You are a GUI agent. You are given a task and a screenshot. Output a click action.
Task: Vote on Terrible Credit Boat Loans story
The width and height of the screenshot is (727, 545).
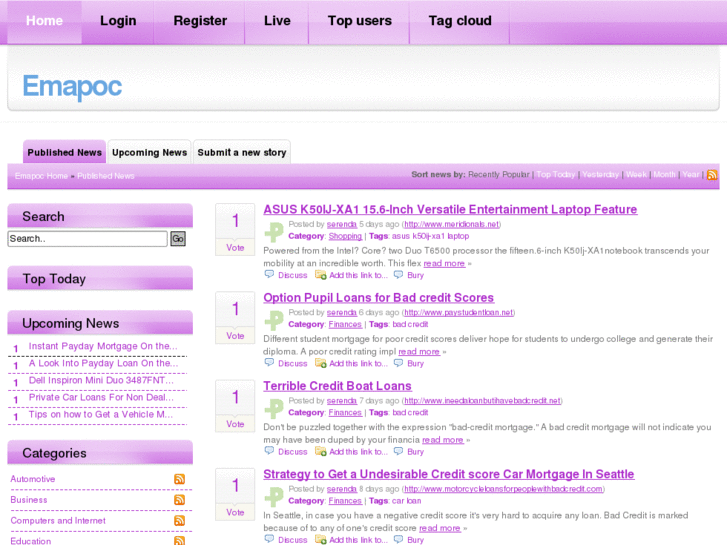point(235,424)
